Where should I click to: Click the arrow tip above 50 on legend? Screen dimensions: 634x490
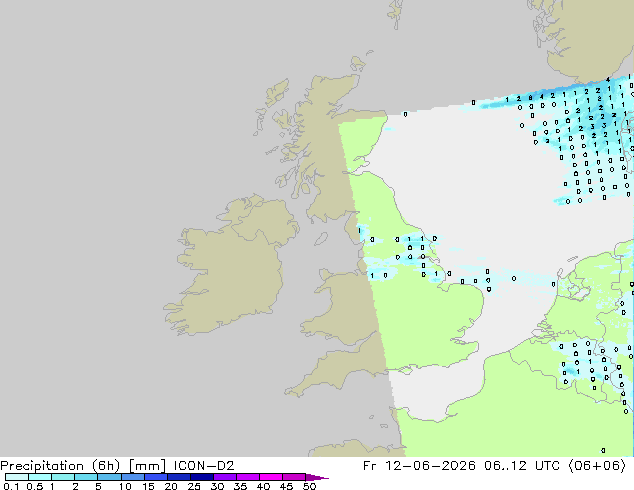coord(317,477)
